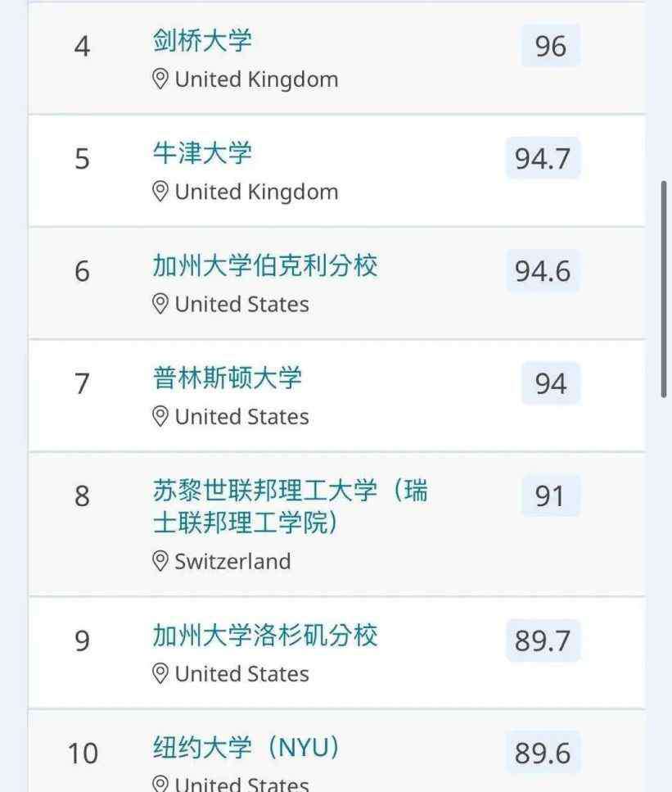
Task: Click location pin under 纽约大学
Action: 160,784
